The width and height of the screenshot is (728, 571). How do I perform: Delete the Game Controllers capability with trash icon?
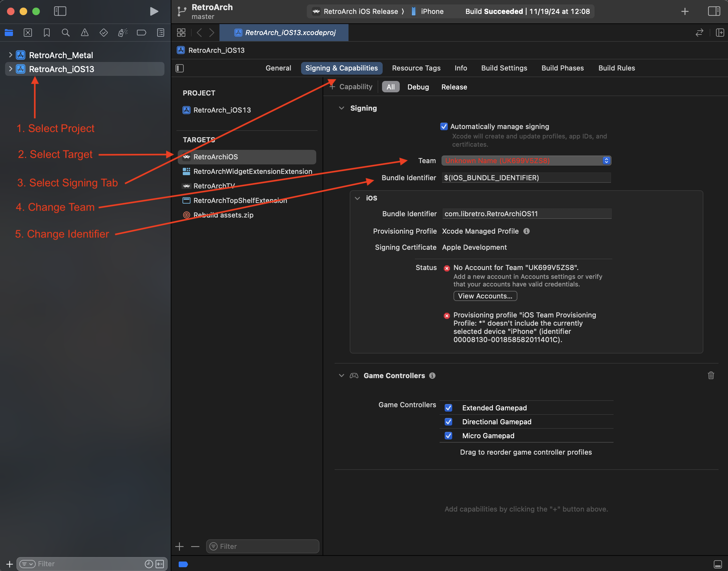pos(711,375)
